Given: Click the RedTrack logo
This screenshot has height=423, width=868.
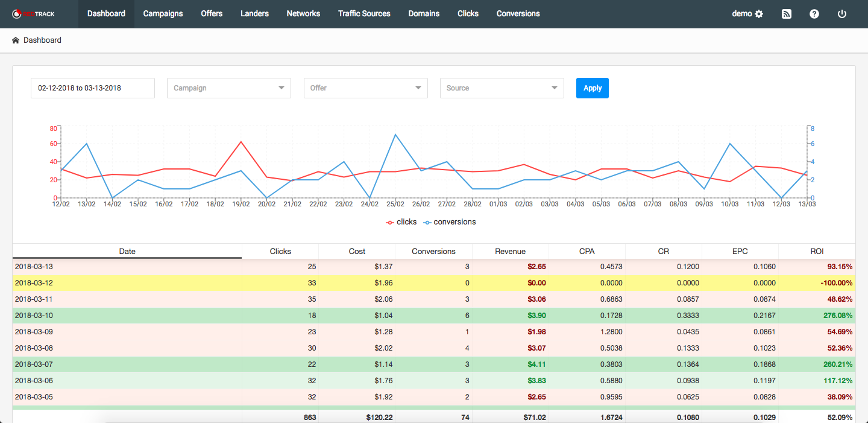Looking at the screenshot, I should point(34,14).
